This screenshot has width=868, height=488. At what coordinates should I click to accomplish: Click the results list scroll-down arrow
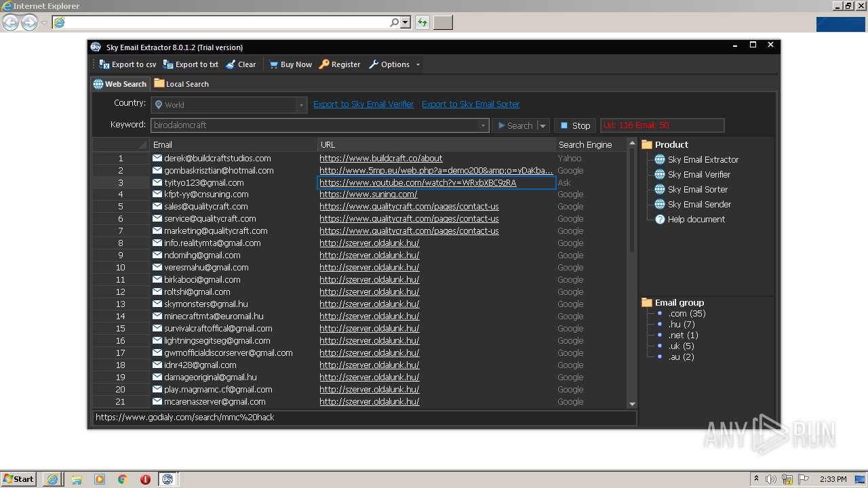tap(632, 404)
